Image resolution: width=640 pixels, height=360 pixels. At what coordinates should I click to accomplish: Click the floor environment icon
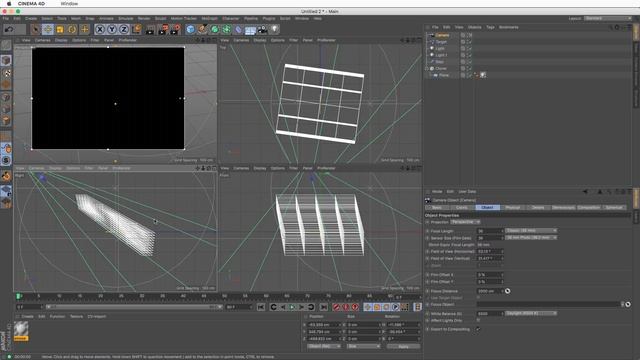point(250,29)
